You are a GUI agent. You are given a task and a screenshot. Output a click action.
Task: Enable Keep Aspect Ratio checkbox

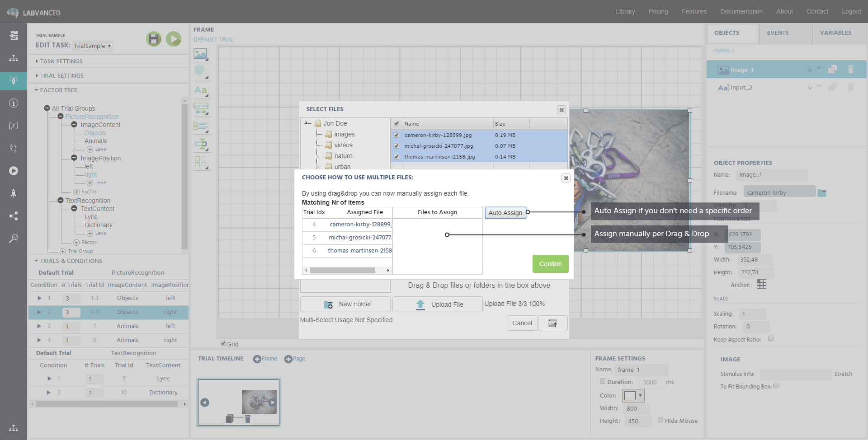coord(771,338)
